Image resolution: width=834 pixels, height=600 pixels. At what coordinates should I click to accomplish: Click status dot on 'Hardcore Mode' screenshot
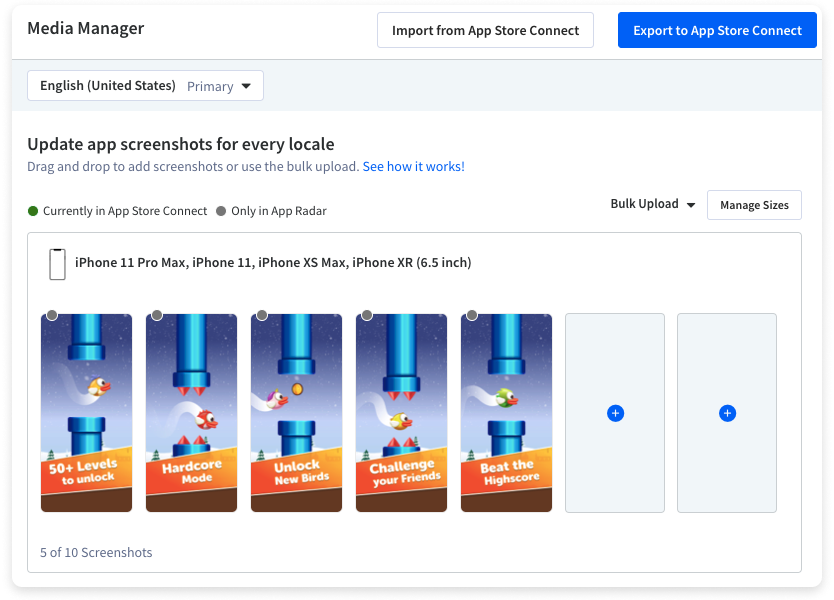click(157, 315)
